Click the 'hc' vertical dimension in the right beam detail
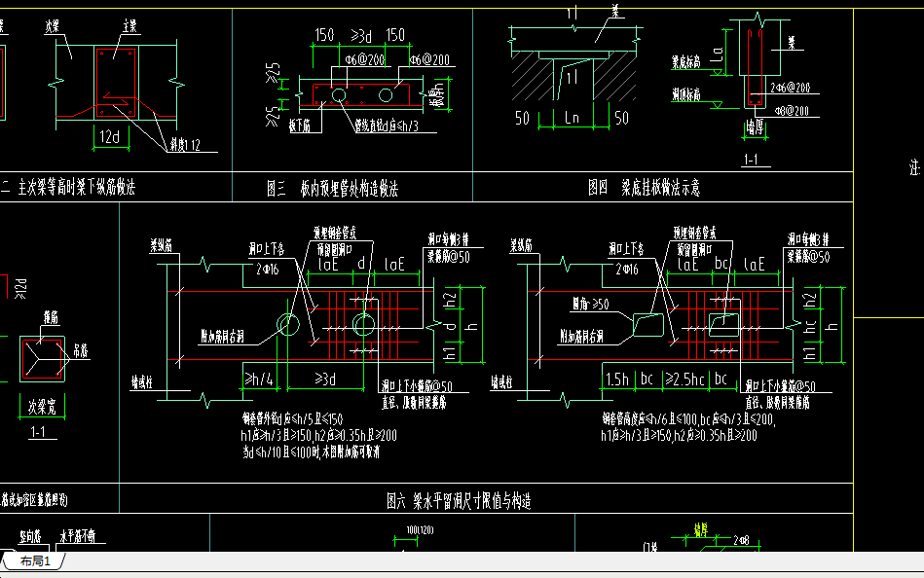 (x=810, y=326)
